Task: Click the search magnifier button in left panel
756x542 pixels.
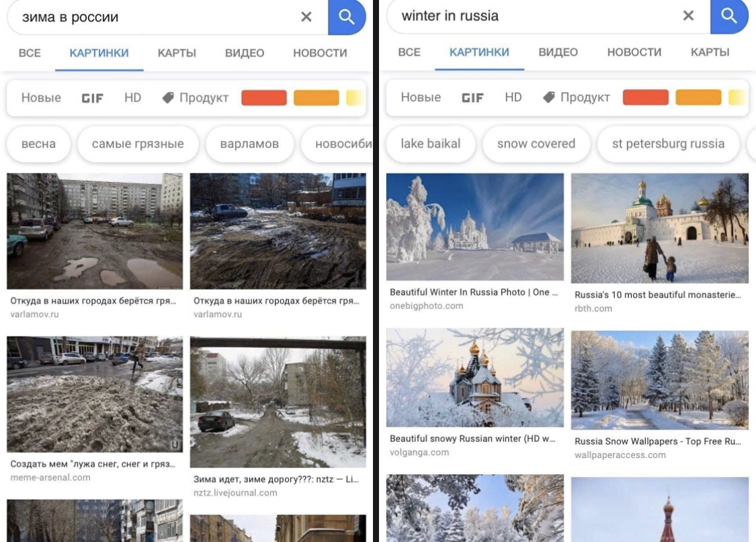Action: click(x=347, y=17)
